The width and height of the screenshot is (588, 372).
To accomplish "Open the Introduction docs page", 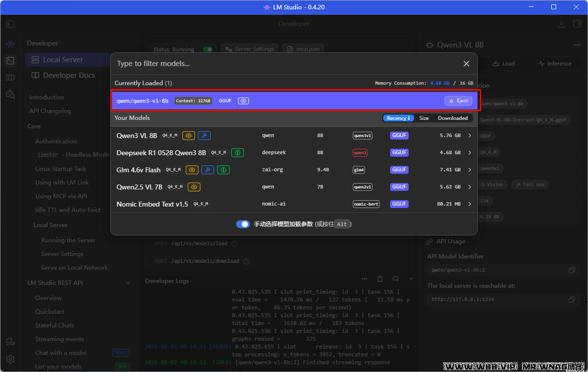I will pyautogui.click(x=47, y=97).
